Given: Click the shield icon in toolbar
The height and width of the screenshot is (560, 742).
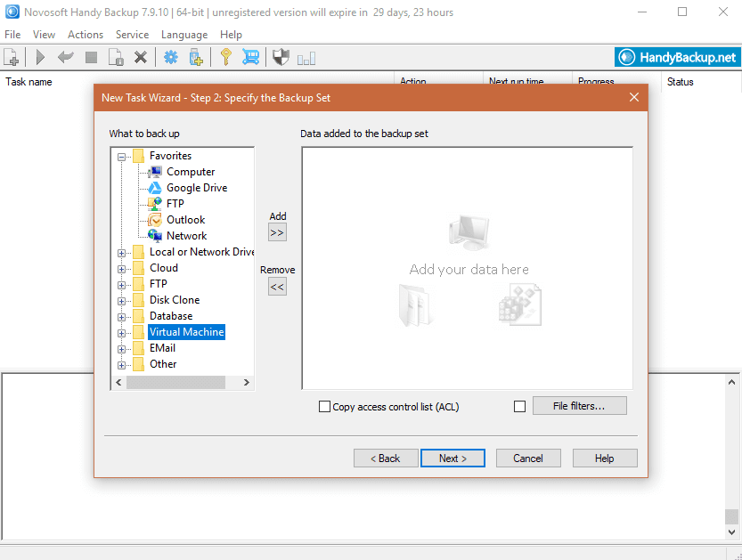Looking at the screenshot, I should pos(281,58).
